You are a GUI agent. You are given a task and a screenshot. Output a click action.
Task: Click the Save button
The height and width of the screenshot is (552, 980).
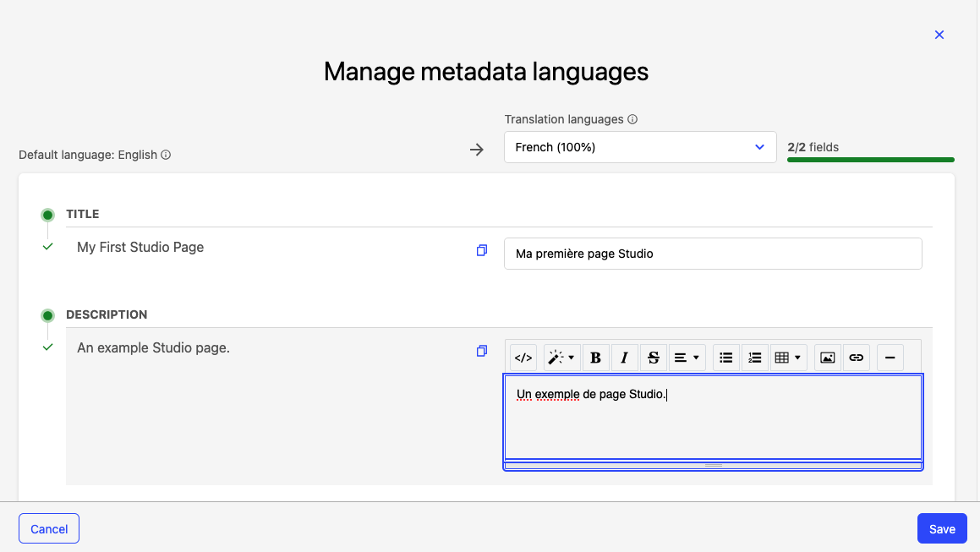941,529
